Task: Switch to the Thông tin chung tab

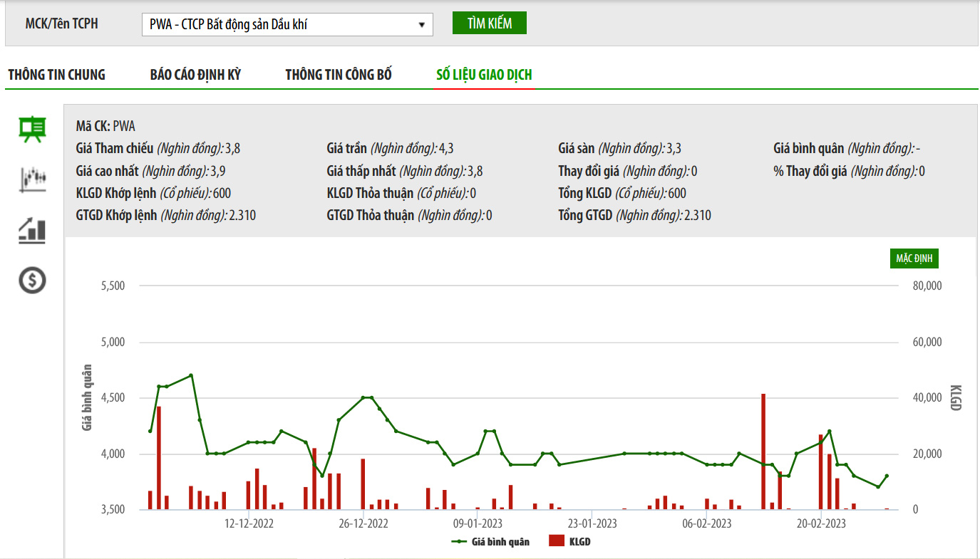Action: (56, 75)
